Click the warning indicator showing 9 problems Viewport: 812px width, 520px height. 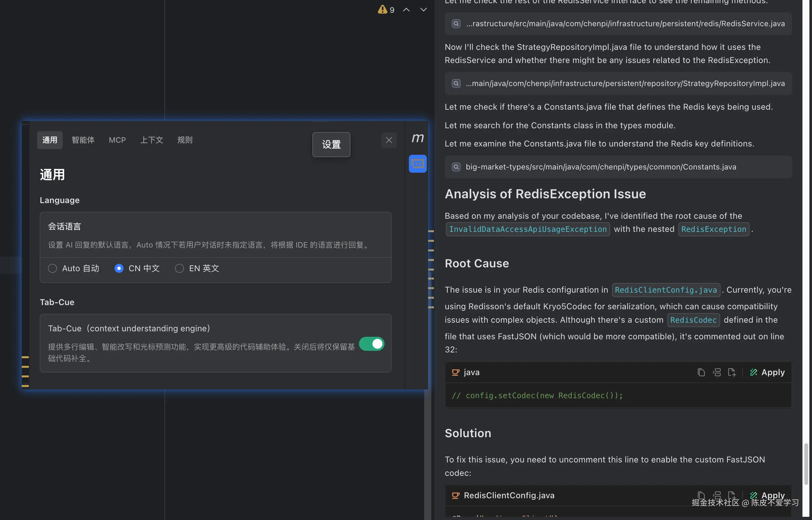point(386,10)
